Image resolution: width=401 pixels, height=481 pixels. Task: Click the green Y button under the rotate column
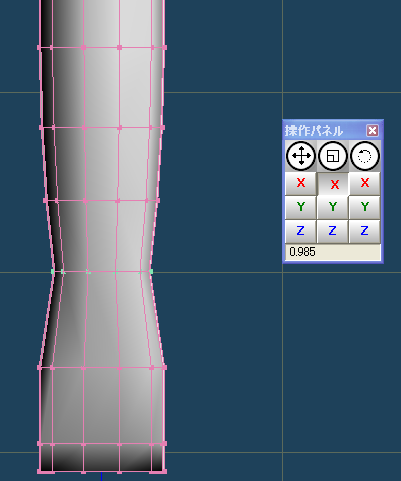click(x=365, y=207)
